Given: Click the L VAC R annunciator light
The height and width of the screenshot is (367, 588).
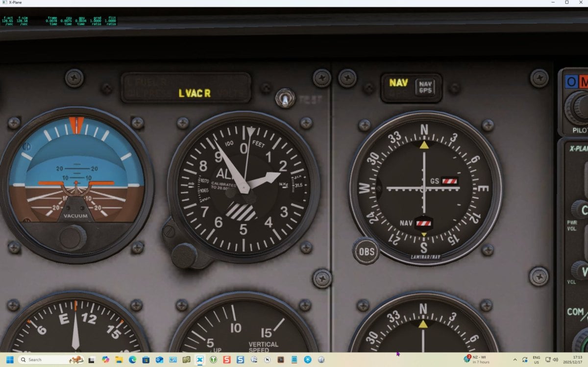Looking at the screenshot, I should [x=195, y=93].
